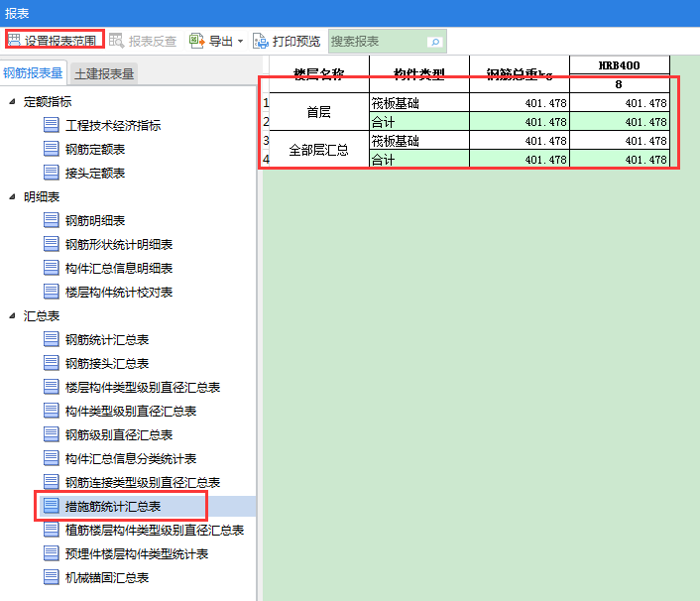Click 筏板基础 cell in row 3
Image resolution: width=700 pixels, height=601 pixels.
click(419, 140)
